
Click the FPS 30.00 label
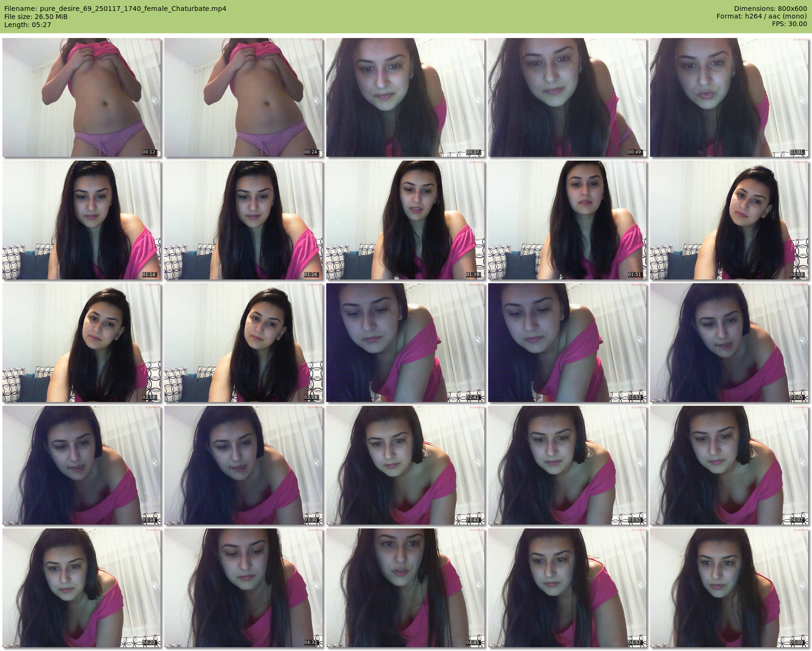[789, 24]
